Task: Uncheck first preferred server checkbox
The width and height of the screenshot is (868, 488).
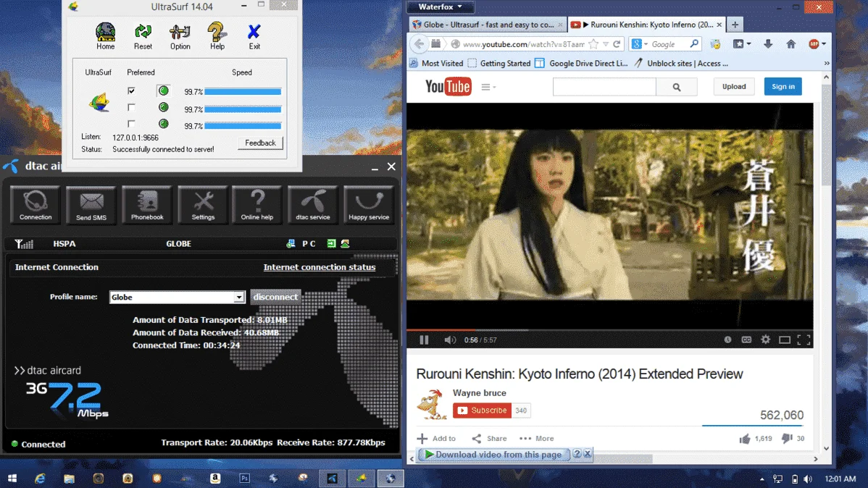Action: (x=131, y=91)
